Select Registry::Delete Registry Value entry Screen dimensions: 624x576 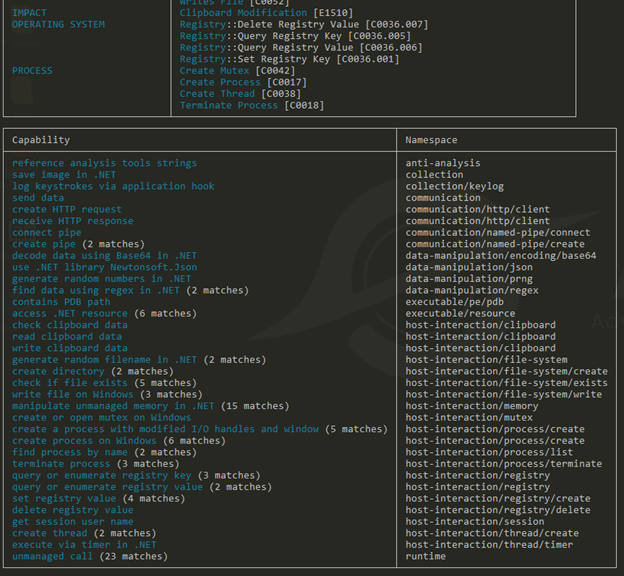pyautogui.click(x=303, y=24)
